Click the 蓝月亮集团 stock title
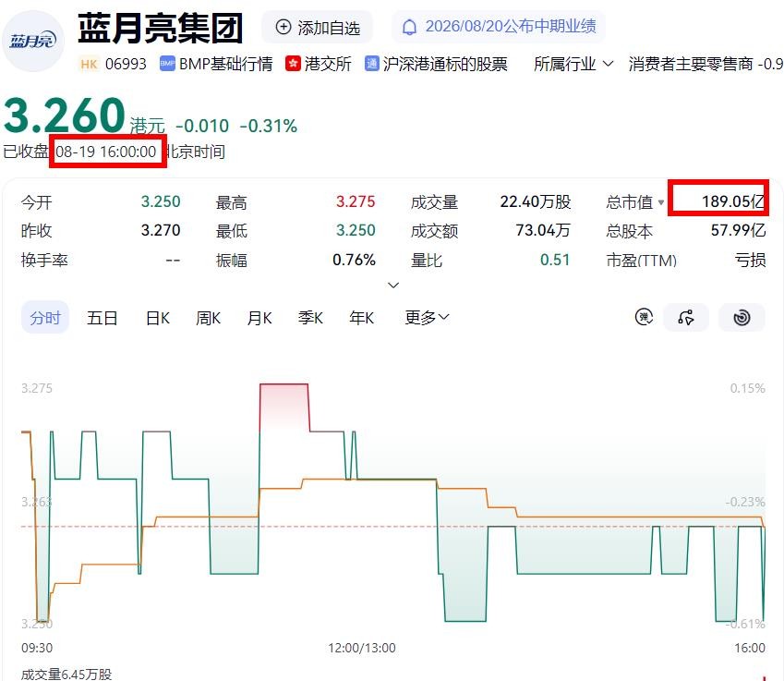 coord(161,29)
